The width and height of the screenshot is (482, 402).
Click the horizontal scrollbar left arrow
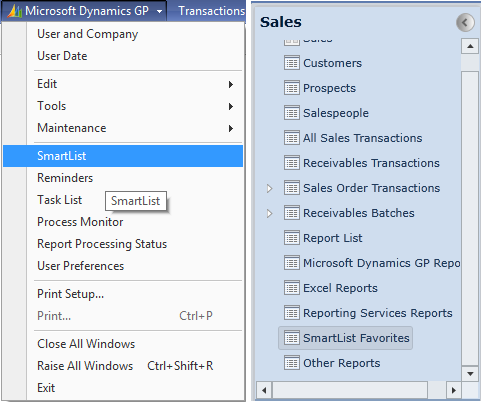coord(264,390)
